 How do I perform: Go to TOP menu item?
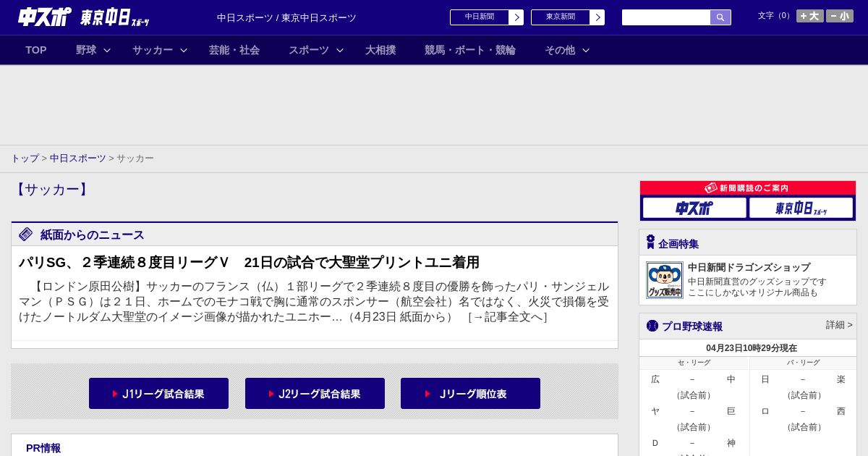click(x=36, y=50)
